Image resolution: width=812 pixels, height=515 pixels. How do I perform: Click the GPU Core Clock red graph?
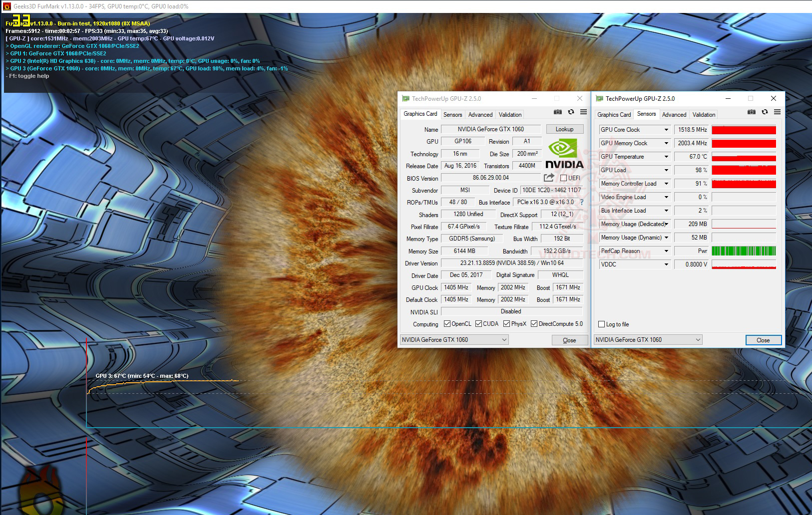744,130
